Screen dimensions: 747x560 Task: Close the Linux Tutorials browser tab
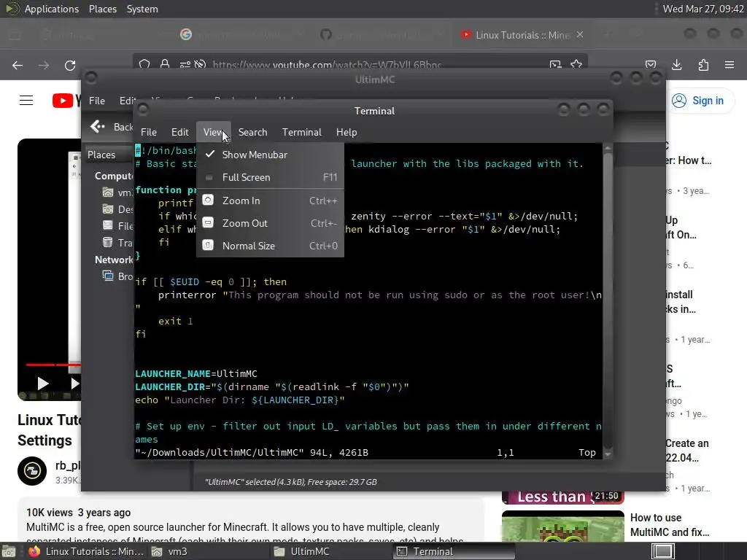tap(580, 34)
